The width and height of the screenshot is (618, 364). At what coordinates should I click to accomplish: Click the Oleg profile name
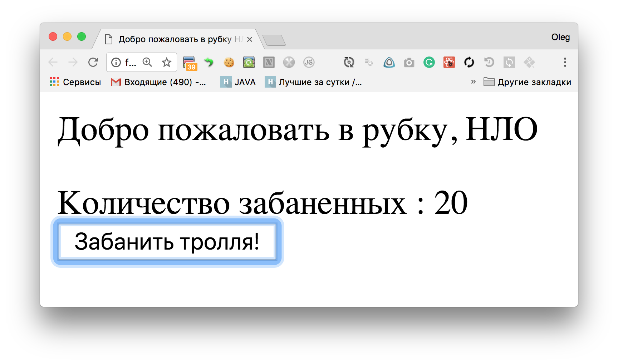(560, 37)
